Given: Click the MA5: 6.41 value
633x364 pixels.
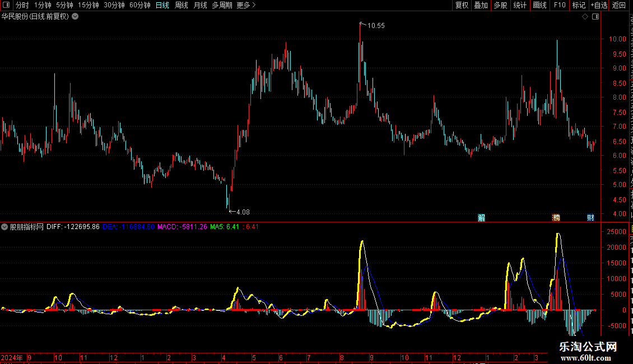Looking at the screenshot, I should pyautogui.click(x=225, y=227).
